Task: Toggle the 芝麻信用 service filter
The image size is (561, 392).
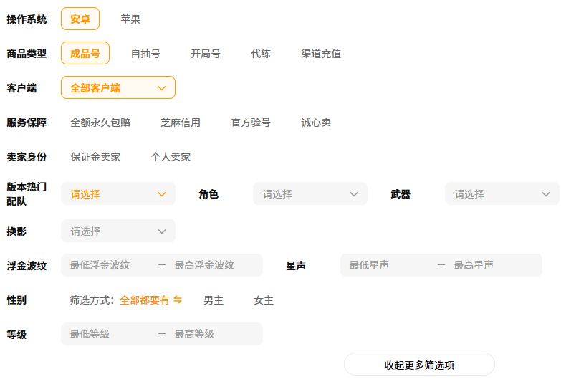Action: click(181, 123)
